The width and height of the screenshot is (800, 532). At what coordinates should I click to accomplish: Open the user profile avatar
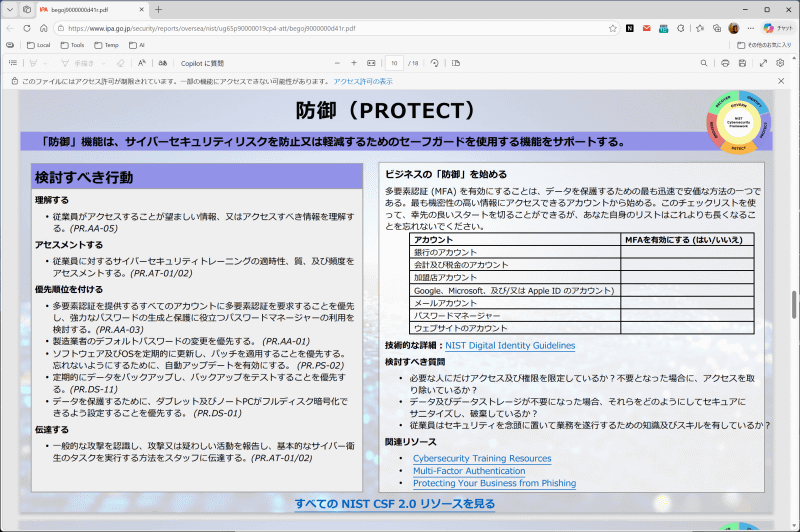click(x=734, y=28)
